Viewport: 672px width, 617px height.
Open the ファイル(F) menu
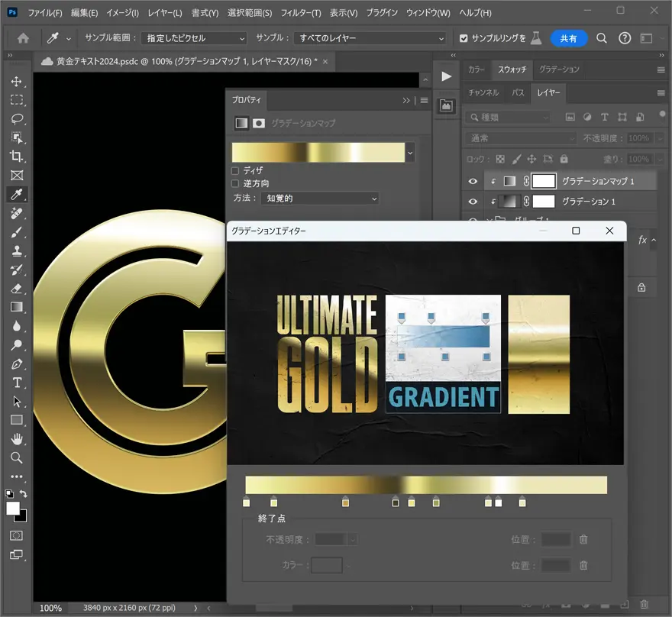point(45,13)
